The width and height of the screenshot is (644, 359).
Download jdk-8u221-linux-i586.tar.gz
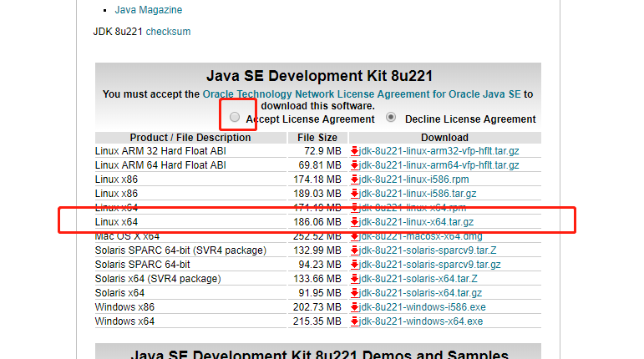coord(418,193)
